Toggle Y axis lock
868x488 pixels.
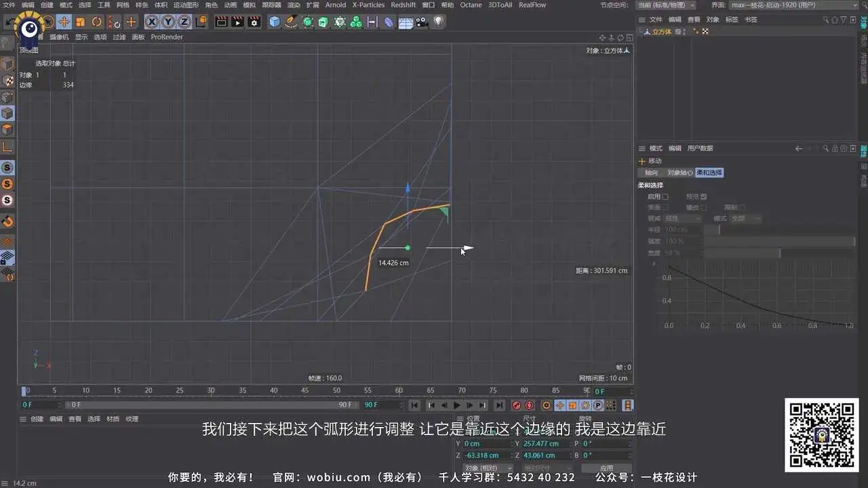(167, 22)
